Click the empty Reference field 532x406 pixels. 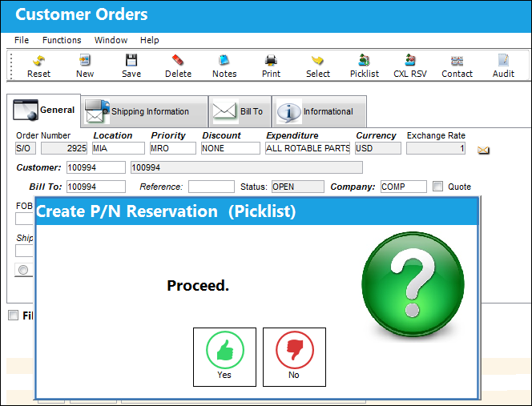pyautogui.click(x=212, y=187)
